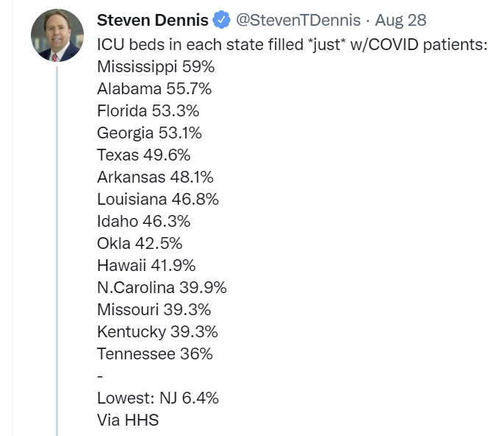Image resolution: width=504 pixels, height=436 pixels.
Task: Click the Arkansas 48.1% line
Action: (x=155, y=177)
